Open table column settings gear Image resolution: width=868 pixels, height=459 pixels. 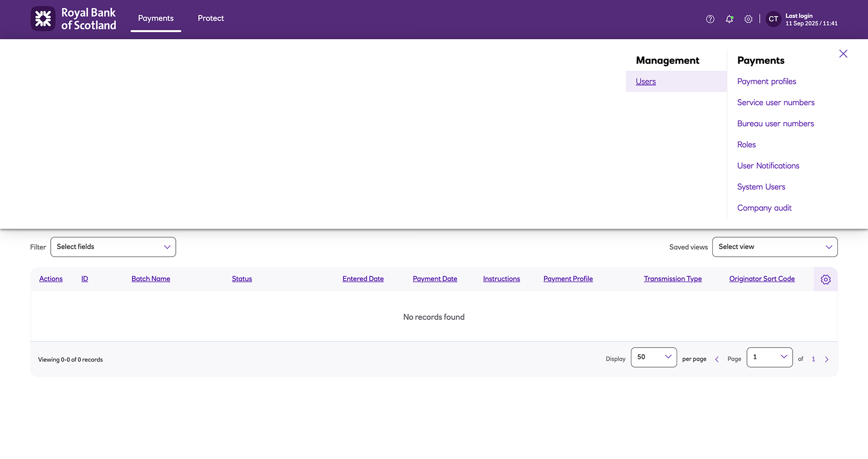pyautogui.click(x=826, y=279)
